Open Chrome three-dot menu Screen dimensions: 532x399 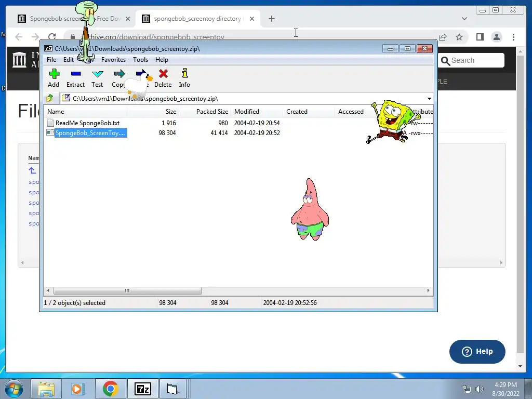pyautogui.click(x=514, y=37)
